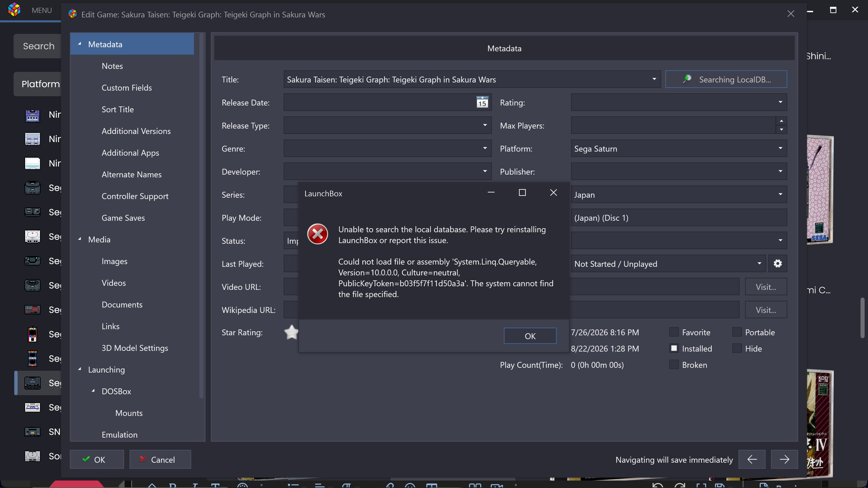This screenshot has width=868, height=488.
Task: Click the Edit Game title bar logo icon
Action: coord(72,14)
